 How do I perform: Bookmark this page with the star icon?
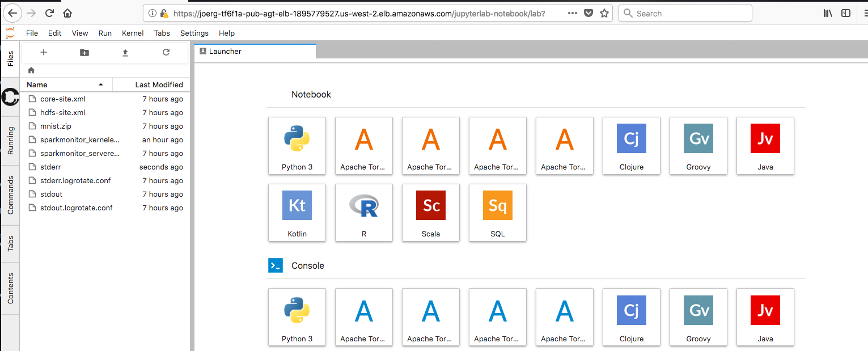point(604,13)
